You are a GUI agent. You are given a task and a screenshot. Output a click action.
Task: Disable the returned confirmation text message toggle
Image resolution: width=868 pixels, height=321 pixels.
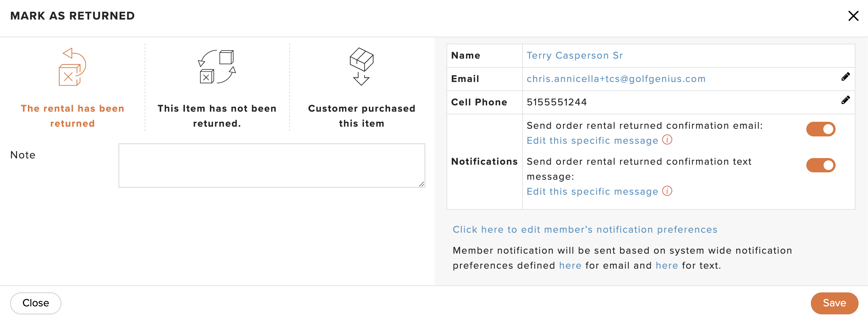(x=821, y=165)
